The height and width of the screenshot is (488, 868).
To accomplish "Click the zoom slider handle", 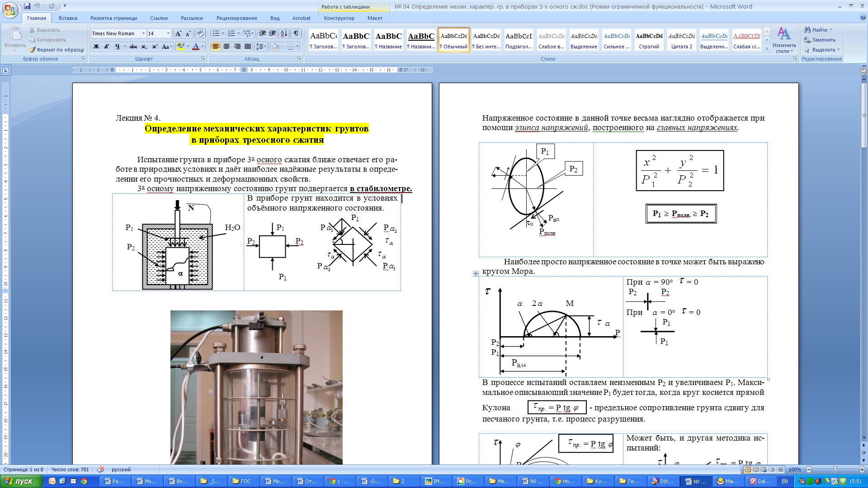I will (x=835, y=469).
